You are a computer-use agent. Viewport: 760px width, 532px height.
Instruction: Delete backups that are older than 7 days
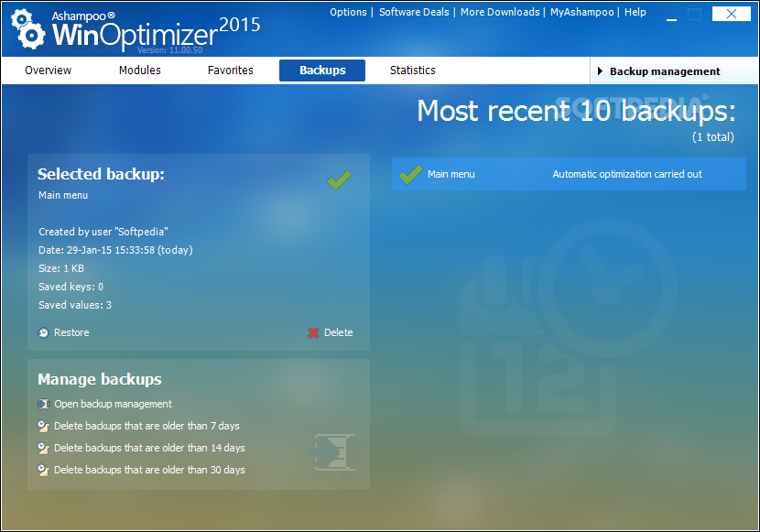(147, 426)
